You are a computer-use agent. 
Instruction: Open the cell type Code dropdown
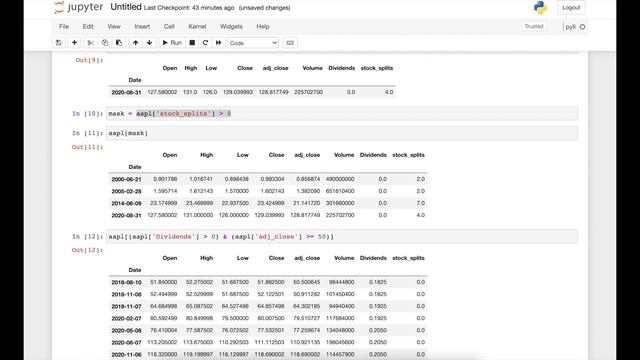click(x=253, y=43)
